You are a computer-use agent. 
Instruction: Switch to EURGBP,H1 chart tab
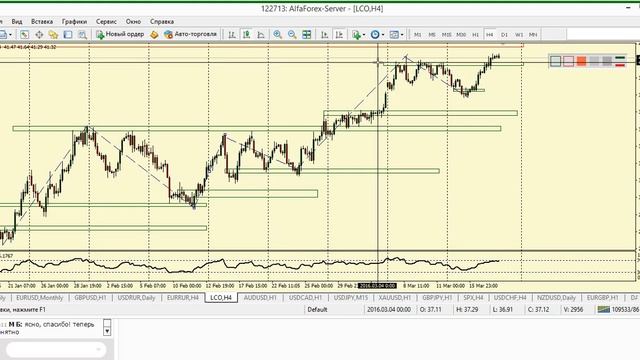point(602,298)
